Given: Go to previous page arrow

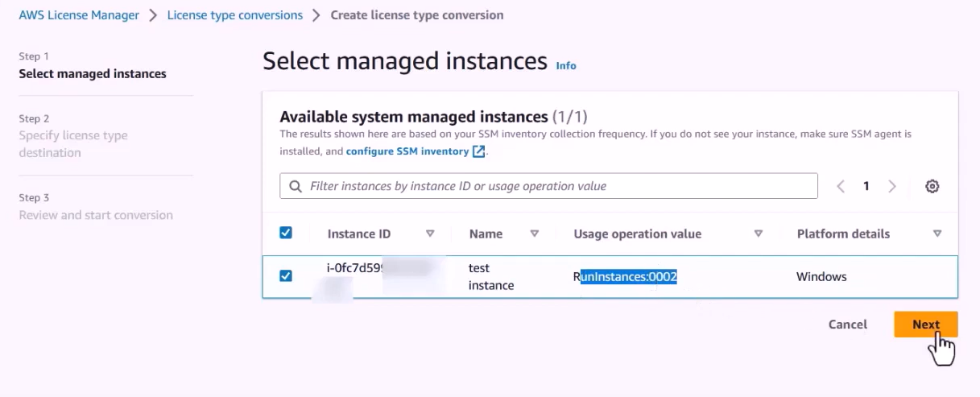Looking at the screenshot, I should (x=841, y=186).
